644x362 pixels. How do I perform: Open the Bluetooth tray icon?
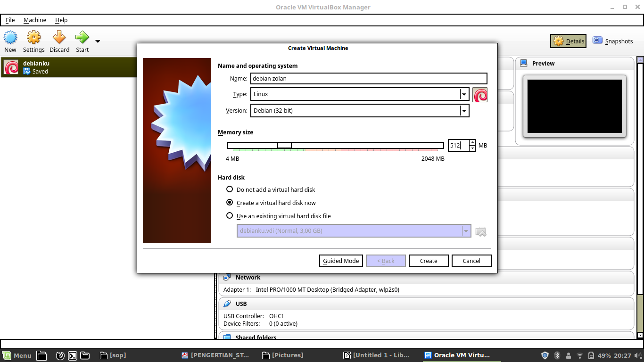coord(557,355)
